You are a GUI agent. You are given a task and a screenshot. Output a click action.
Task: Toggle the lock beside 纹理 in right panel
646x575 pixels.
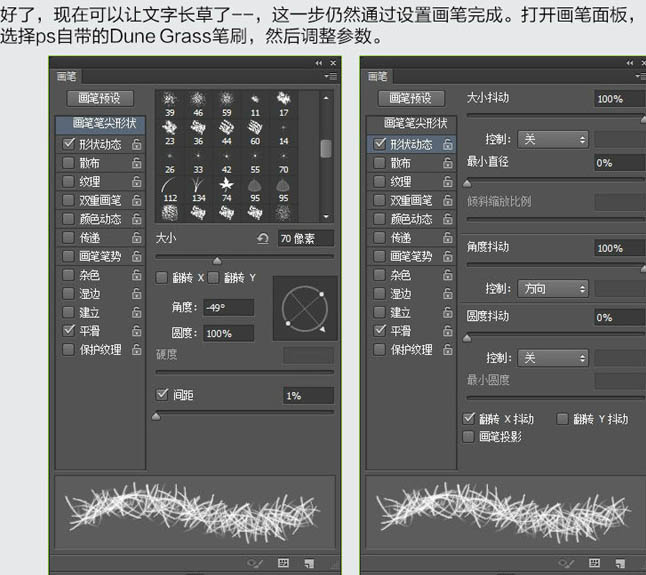447,182
